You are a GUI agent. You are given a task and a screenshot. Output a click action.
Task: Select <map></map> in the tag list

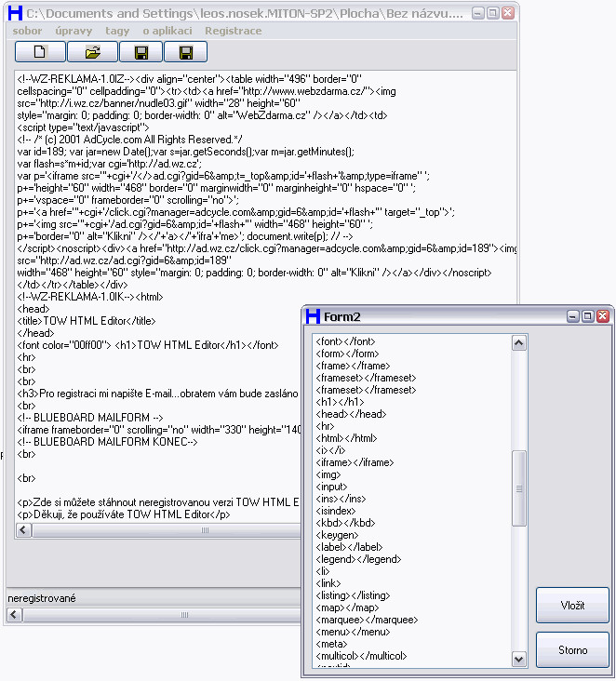(347, 608)
